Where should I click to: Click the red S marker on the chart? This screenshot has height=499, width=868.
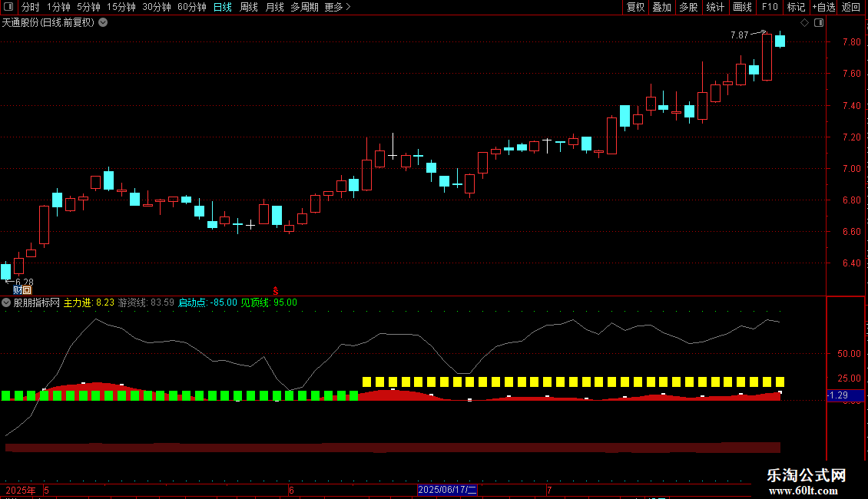tap(275, 291)
